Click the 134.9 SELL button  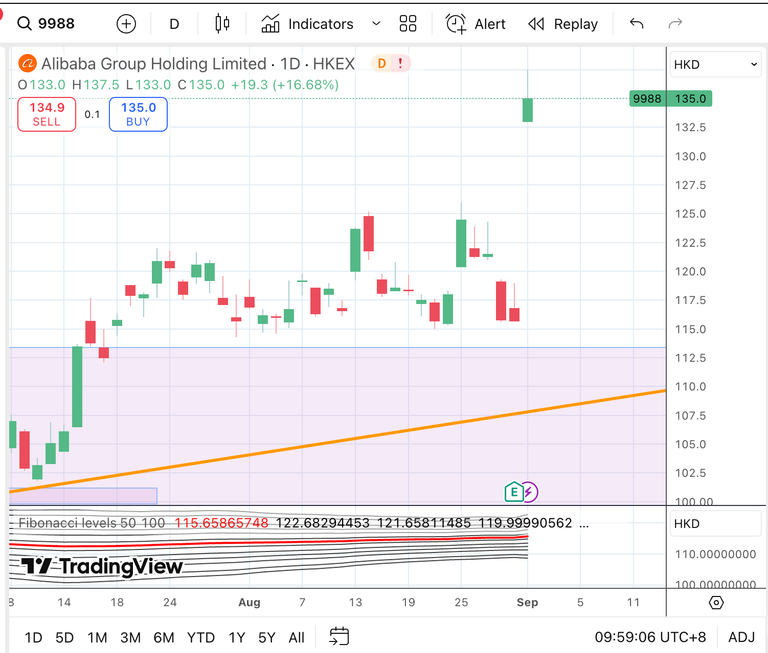pyautogui.click(x=47, y=115)
